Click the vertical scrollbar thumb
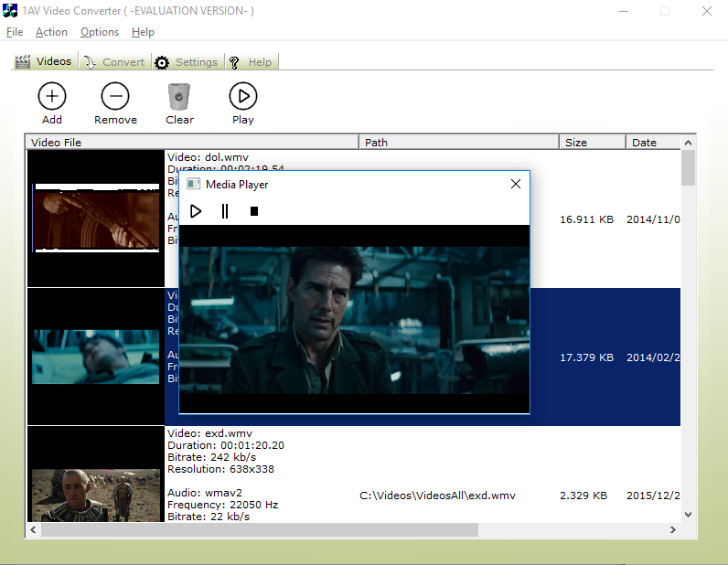The width and height of the screenshot is (728, 565). point(688,167)
